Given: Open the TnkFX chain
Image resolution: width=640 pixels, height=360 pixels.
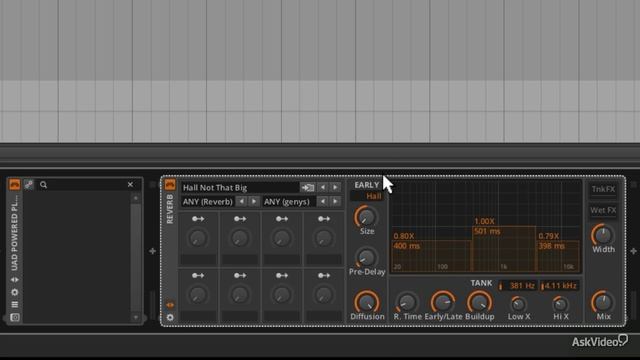Looking at the screenshot, I should [603, 189].
